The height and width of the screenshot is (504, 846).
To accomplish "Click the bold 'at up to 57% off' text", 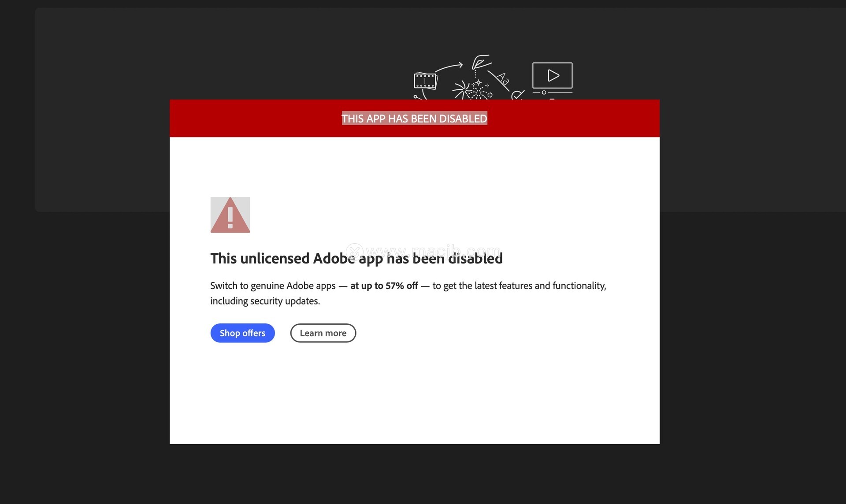I will [x=384, y=285].
